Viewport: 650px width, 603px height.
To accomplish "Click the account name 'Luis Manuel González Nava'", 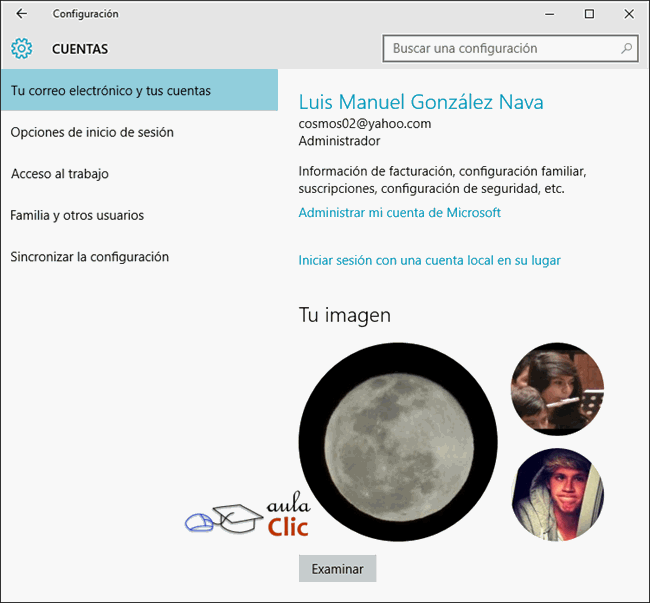I will [421, 102].
